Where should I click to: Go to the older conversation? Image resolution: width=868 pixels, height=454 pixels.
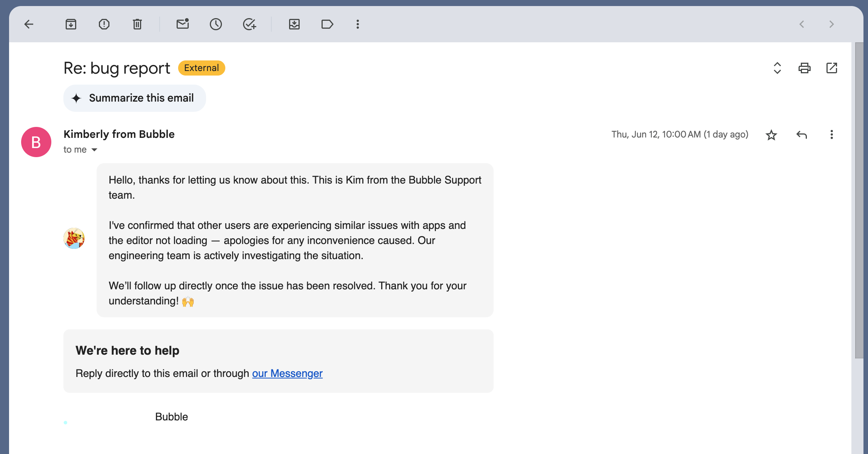[831, 24]
